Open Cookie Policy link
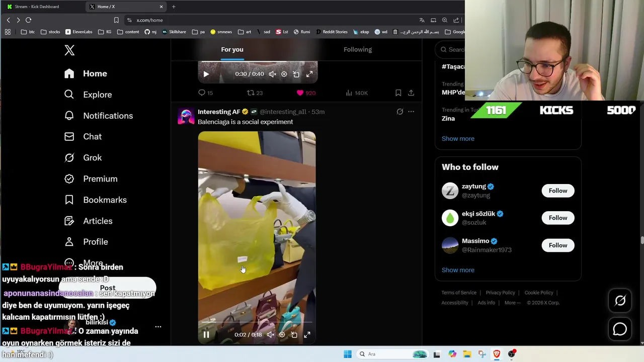Image resolution: width=644 pixels, height=362 pixels. (539, 293)
